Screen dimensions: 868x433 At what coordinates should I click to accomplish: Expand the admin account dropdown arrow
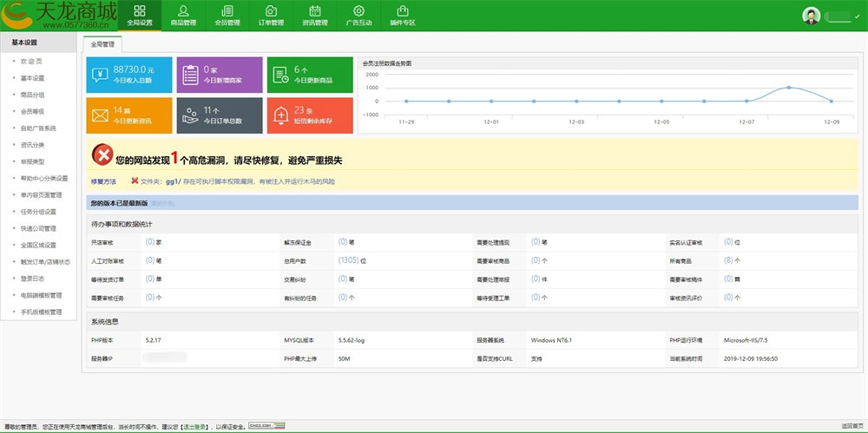pyautogui.click(x=858, y=16)
